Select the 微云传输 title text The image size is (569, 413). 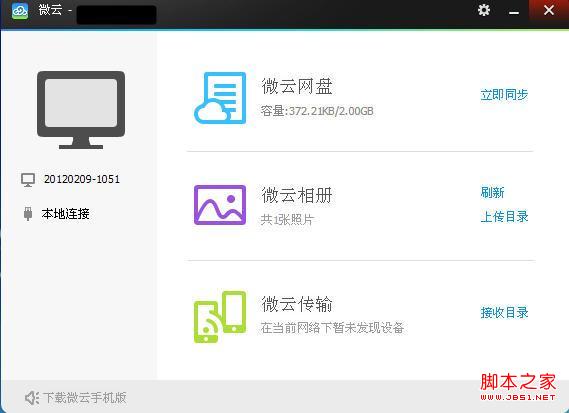coord(297,304)
